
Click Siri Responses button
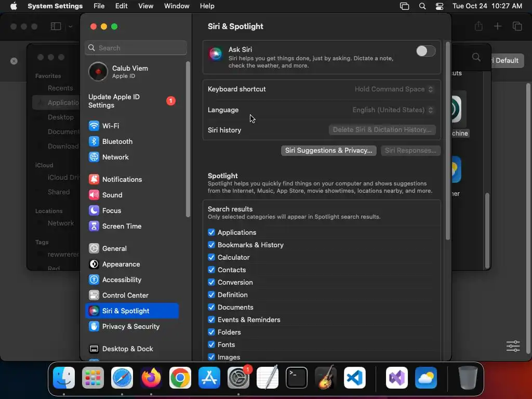pos(410,151)
